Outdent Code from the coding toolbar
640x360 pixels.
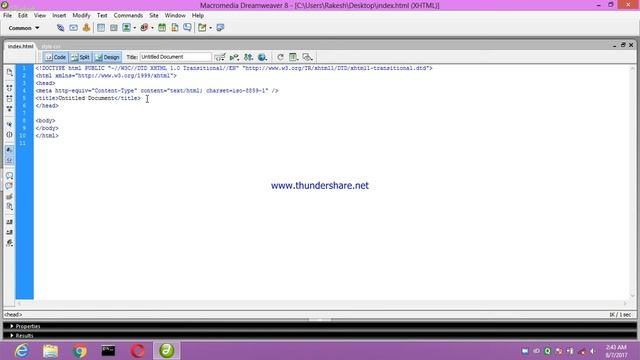(9, 232)
